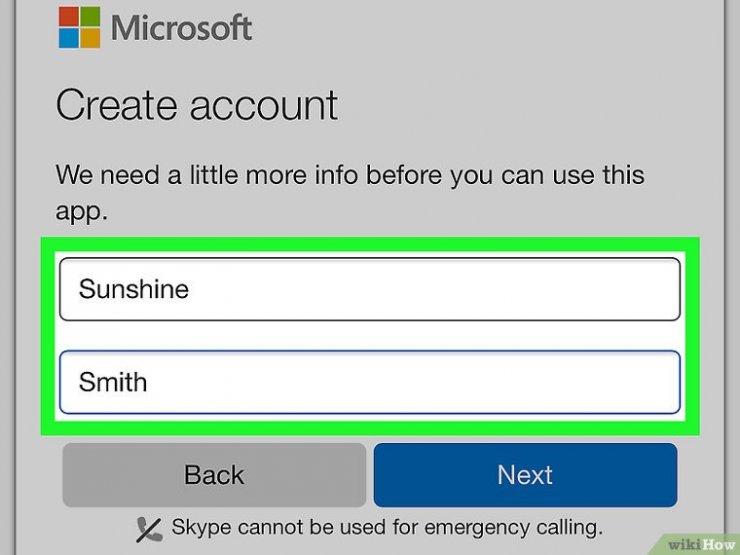Click the crossed-out phone emergency icon
This screenshot has height=555, width=740.
[x=149, y=530]
